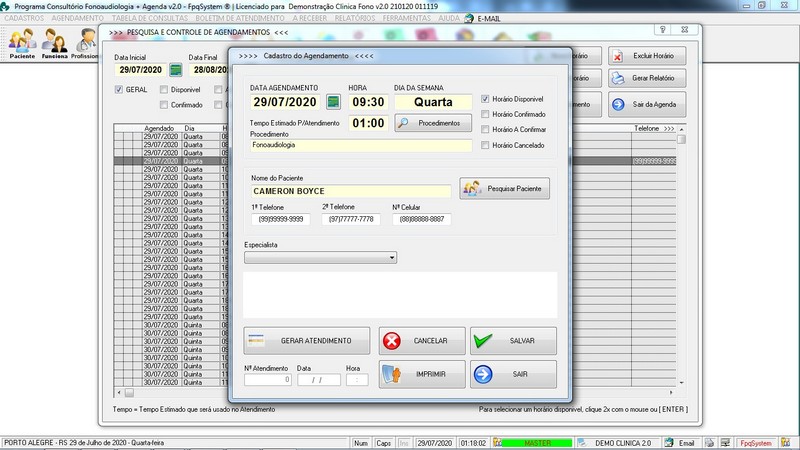Click the HORA field showing 09:30
Image resolution: width=800 pixels, height=450 pixels.
coord(368,102)
